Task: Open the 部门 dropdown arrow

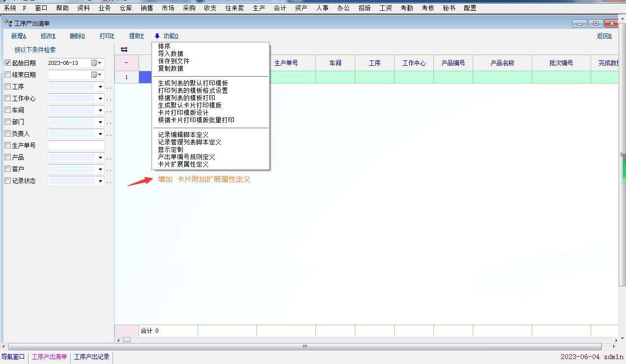Action: [x=100, y=122]
